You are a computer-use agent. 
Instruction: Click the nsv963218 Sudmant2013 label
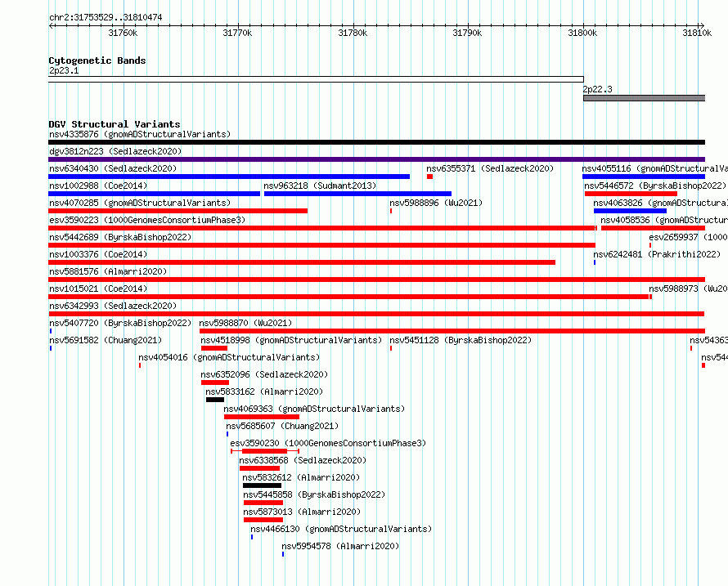(x=320, y=186)
